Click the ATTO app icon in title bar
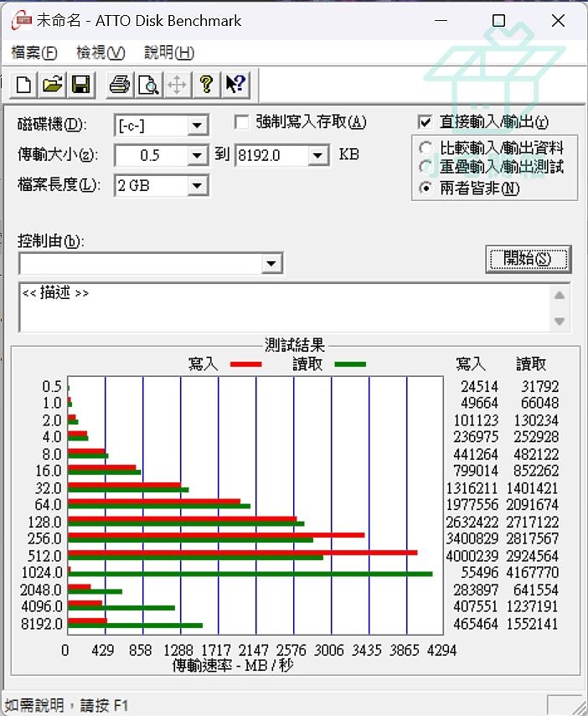Viewport: 588px width, 716px height. pyautogui.click(x=22, y=21)
